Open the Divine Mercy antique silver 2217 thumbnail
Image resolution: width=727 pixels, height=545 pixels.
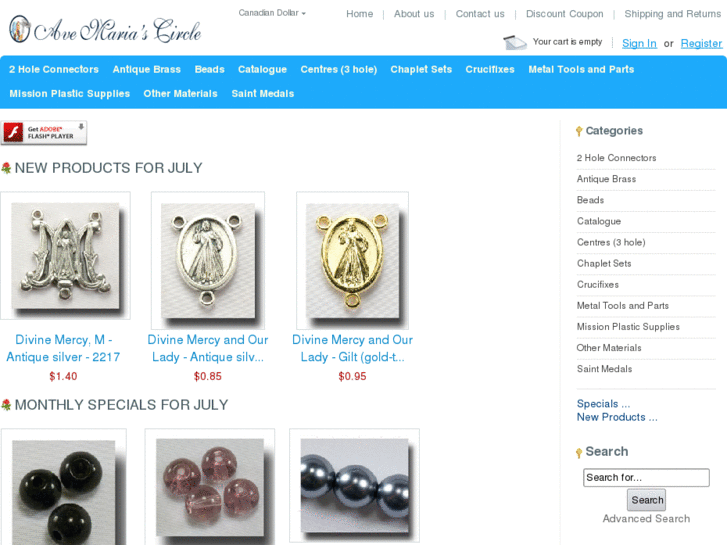[x=65, y=256]
